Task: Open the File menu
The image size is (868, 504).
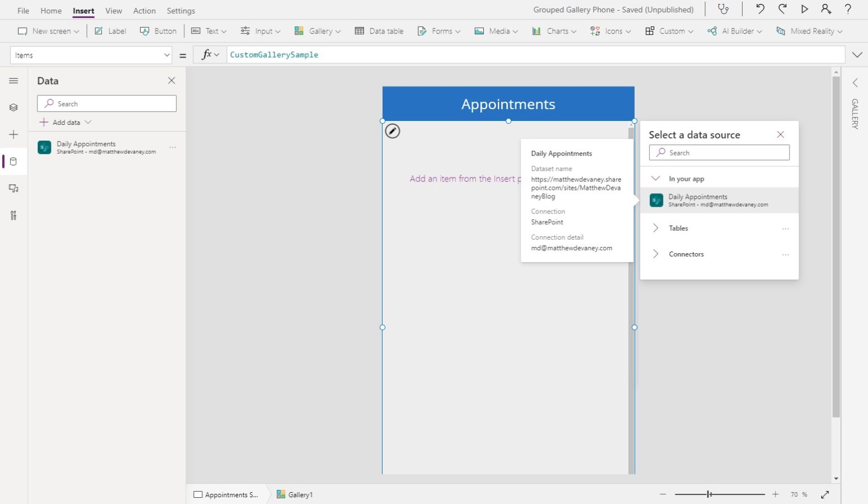Action: [23, 10]
